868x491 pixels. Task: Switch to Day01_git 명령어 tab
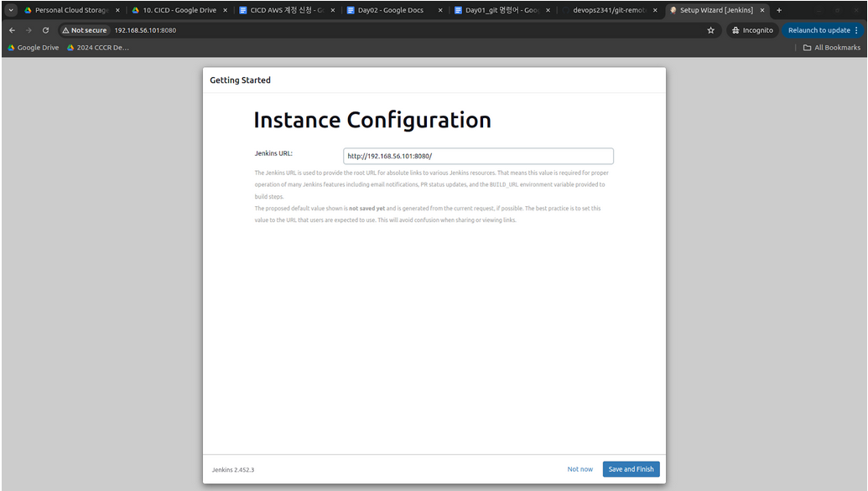tap(502, 10)
